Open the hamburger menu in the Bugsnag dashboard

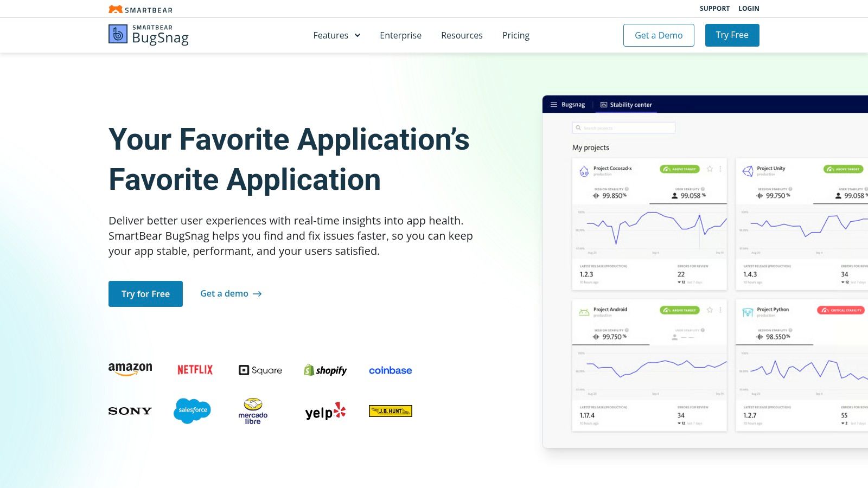[x=554, y=105]
